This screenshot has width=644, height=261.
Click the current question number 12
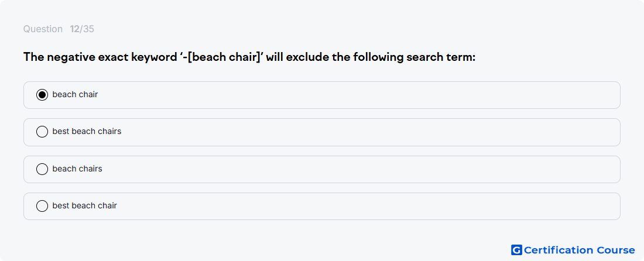click(74, 29)
